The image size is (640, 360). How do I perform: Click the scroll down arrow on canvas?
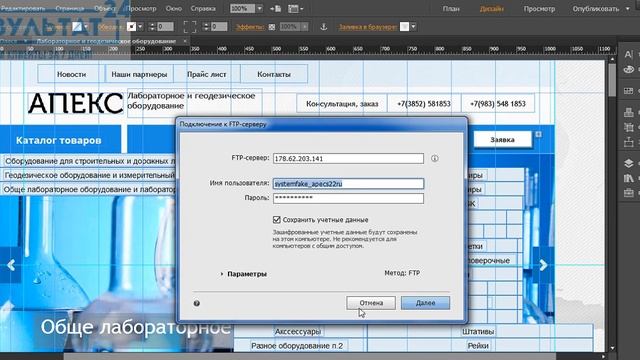pos(612,348)
